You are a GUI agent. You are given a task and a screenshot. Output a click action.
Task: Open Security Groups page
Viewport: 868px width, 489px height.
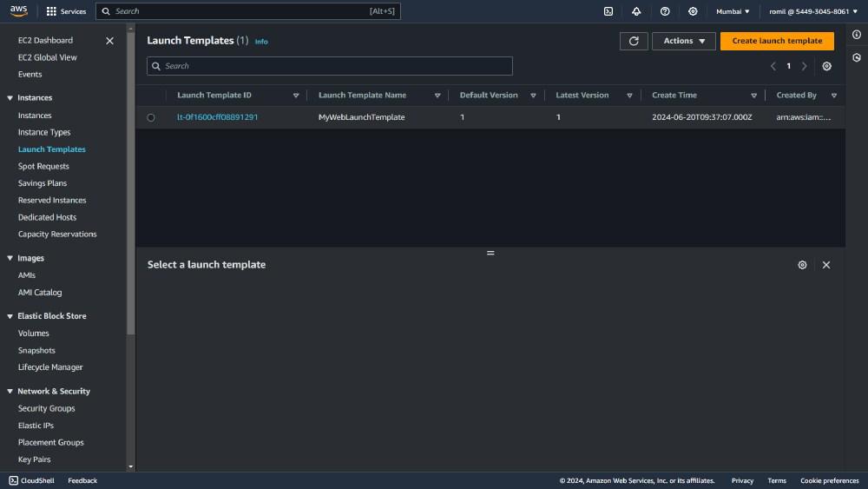[x=47, y=408]
